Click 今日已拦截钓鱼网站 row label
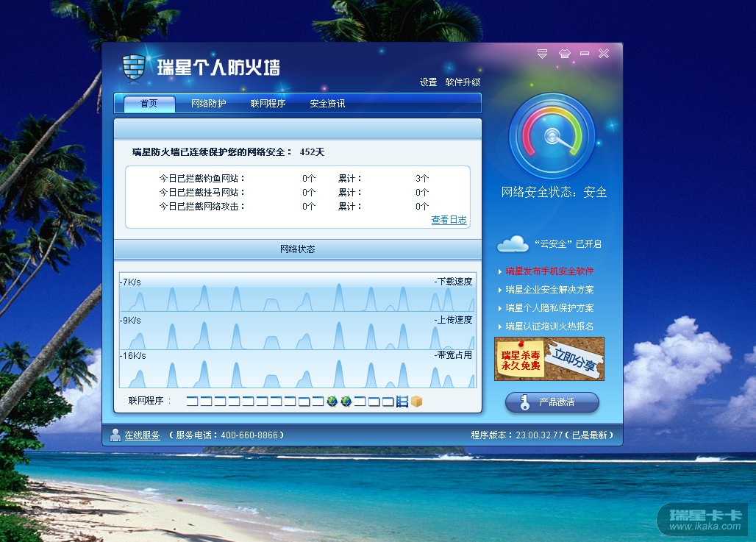756x542 pixels. coord(202,179)
